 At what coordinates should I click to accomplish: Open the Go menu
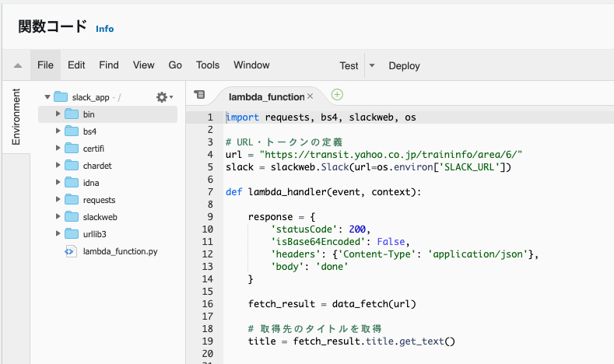(175, 65)
